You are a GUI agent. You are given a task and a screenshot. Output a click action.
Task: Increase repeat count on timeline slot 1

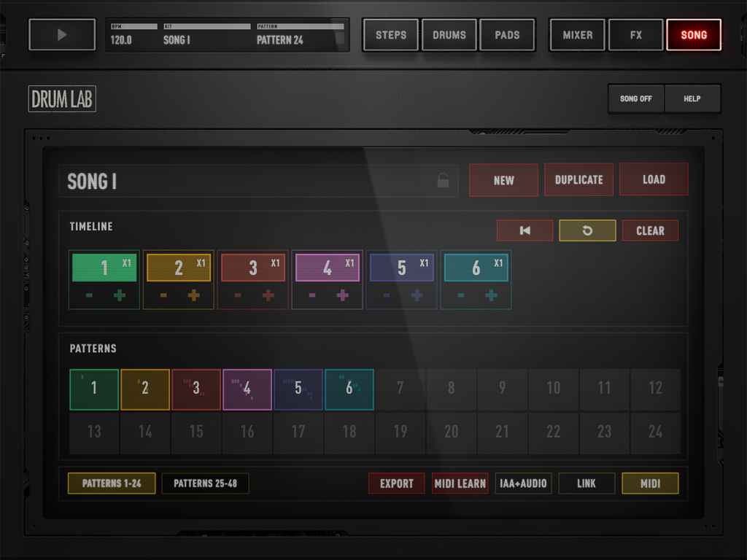[118, 295]
